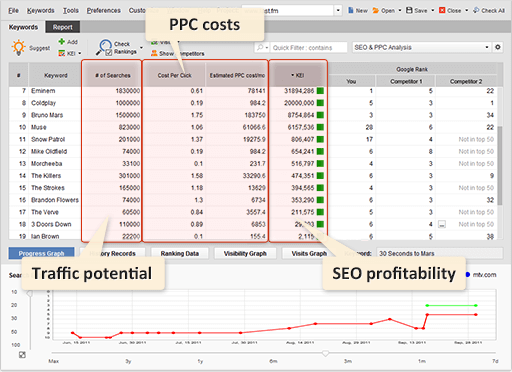Image resolution: width=512 pixels, height=372 pixels.
Task: Open the project selector dropdown arrow
Action: 338,10
